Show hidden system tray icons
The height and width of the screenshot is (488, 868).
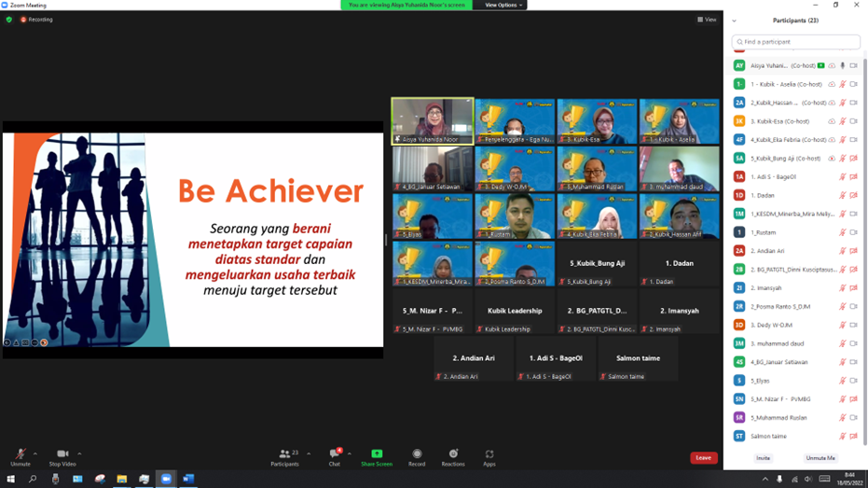pyautogui.click(x=765, y=480)
